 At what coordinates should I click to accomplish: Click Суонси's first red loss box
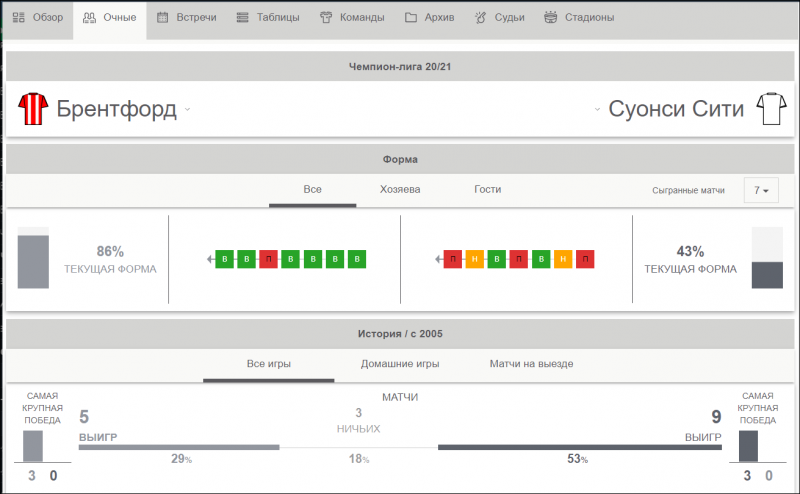[453, 259]
